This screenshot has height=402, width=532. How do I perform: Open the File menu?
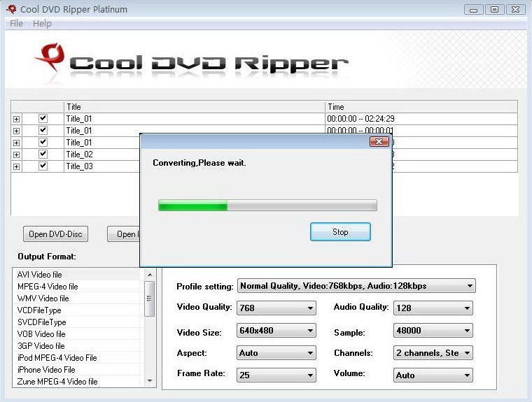[16, 23]
